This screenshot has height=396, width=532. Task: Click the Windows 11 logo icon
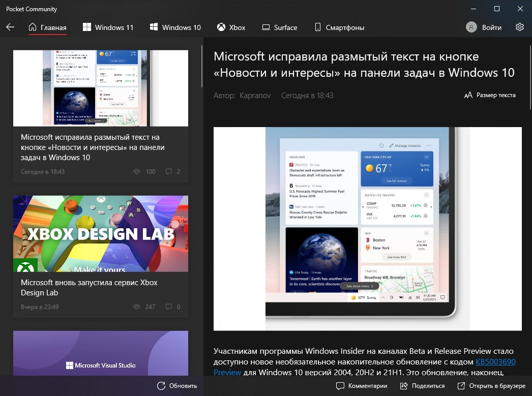coord(87,27)
